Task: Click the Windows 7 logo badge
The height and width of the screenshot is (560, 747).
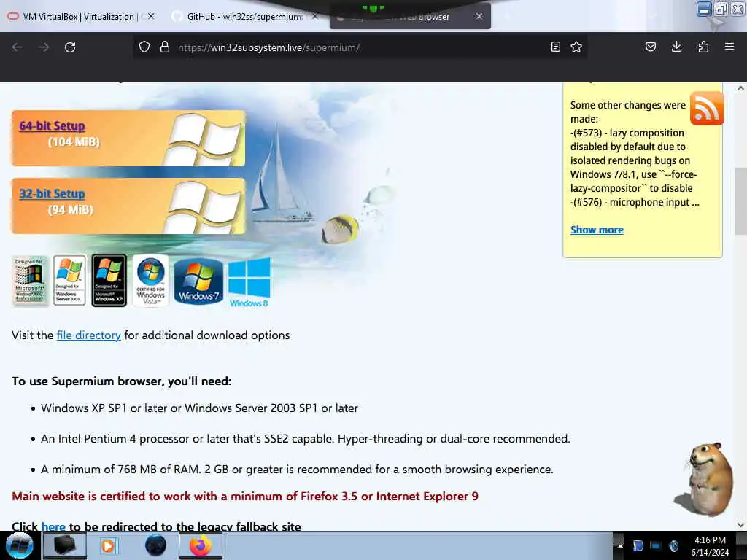Action: coord(198,281)
